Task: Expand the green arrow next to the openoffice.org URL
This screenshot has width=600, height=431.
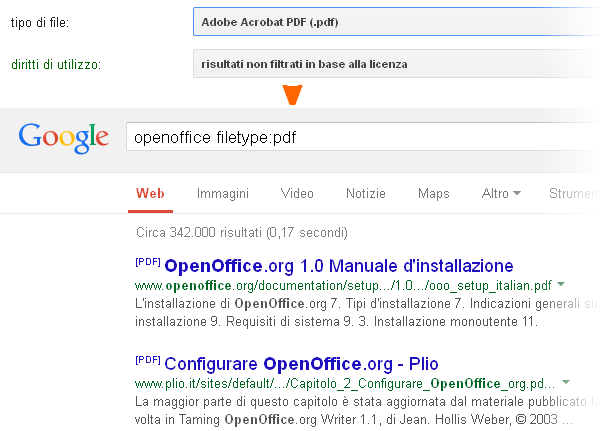Action: 562,284
